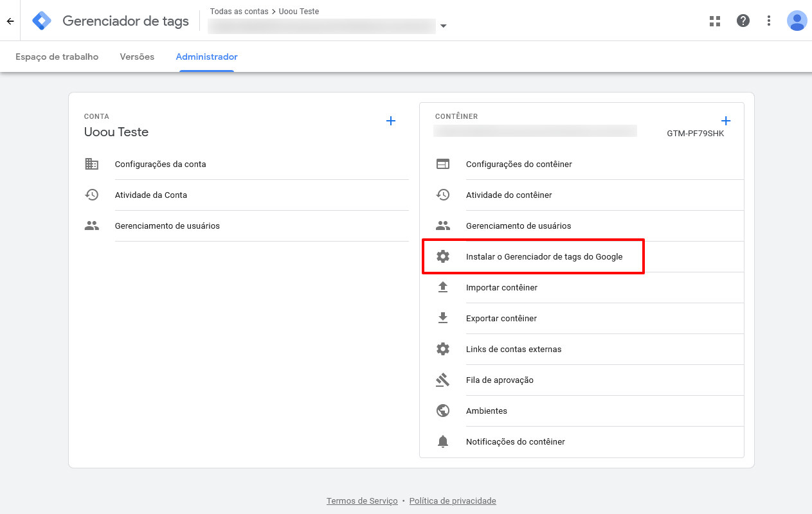Image resolution: width=812 pixels, height=514 pixels.
Task: Click the Uoou Teste account title
Action: [x=116, y=132]
